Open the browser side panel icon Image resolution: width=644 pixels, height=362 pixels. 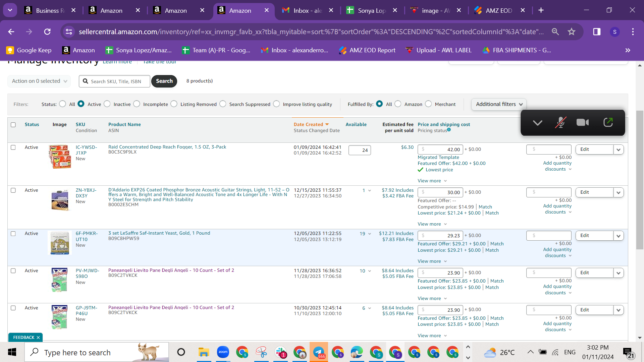pos(597,32)
